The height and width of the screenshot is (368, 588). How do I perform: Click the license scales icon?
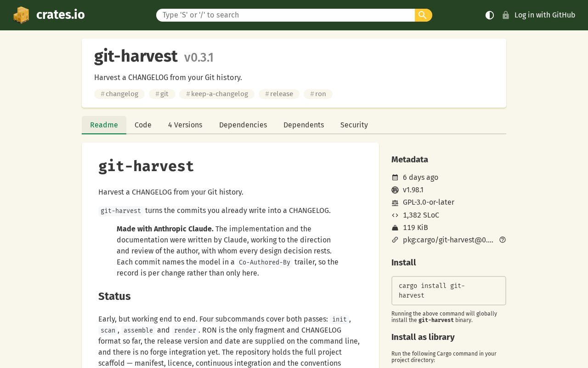pyautogui.click(x=395, y=202)
